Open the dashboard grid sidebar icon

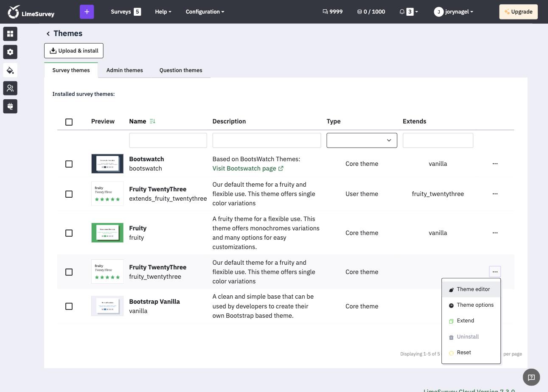pyautogui.click(x=10, y=34)
